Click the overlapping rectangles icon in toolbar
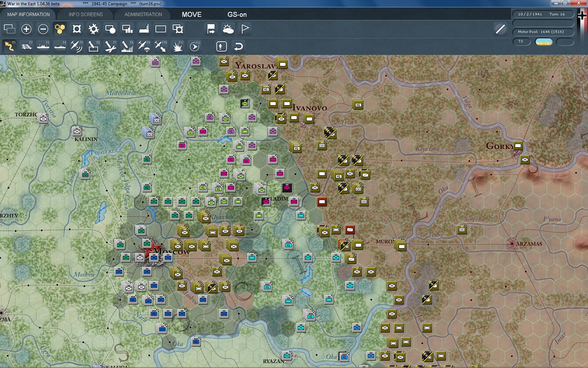Image resolution: width=588 pixels, height=368 pixels. [9, 29]
